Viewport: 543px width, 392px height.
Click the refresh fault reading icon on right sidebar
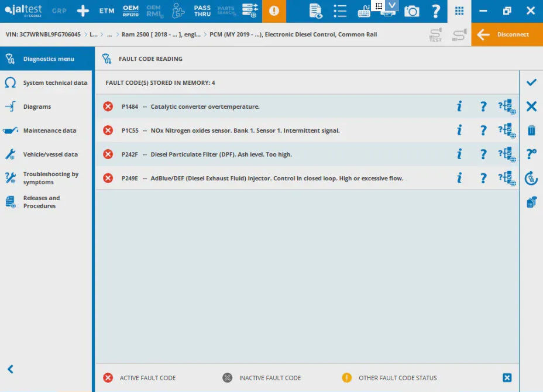pos(531,178)
